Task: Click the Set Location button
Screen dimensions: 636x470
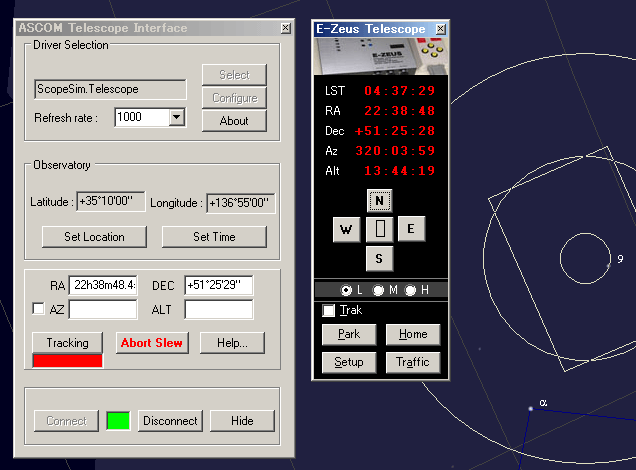Action: tap(94, 237)
